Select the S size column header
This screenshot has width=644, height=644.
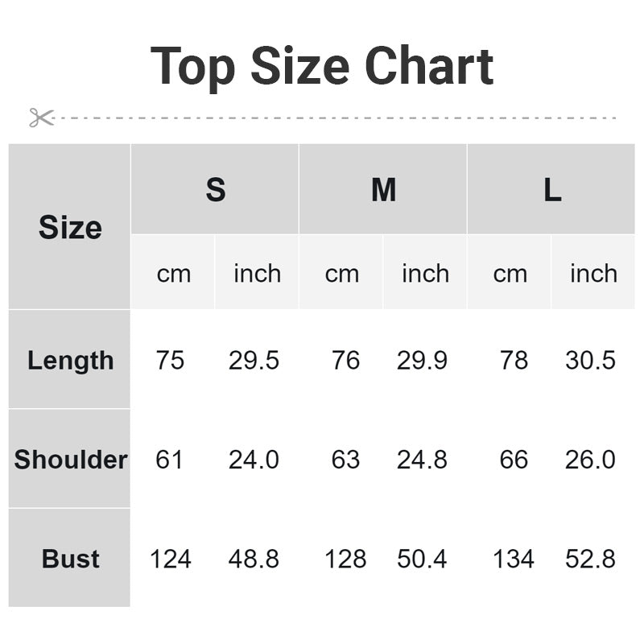coord(215,189)
